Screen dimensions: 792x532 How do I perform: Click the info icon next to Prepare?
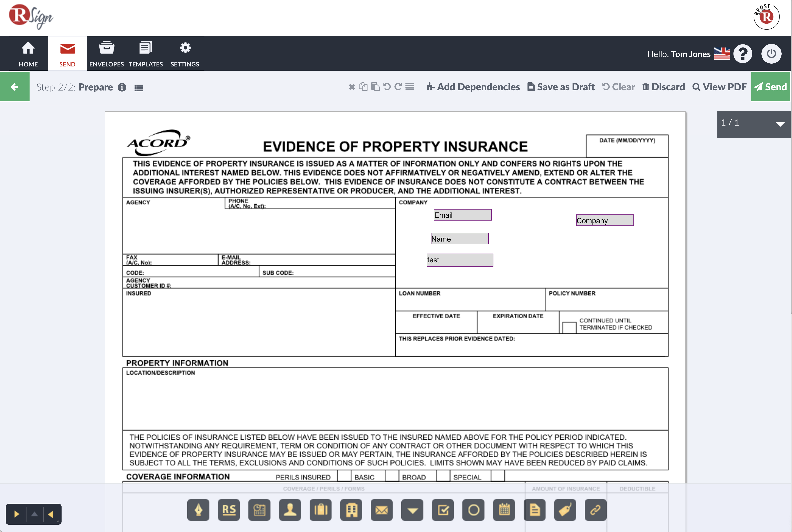[122, 87]
